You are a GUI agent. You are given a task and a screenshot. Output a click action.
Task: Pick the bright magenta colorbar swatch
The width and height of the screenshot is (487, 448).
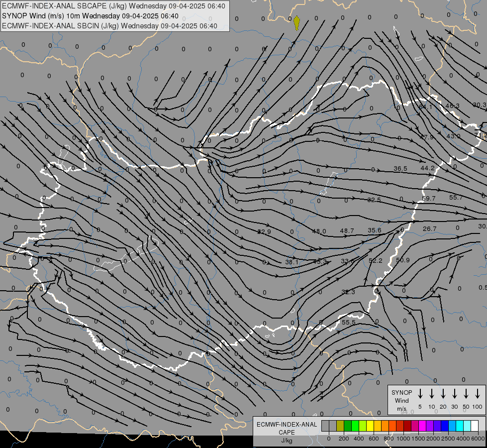[422, 426]
